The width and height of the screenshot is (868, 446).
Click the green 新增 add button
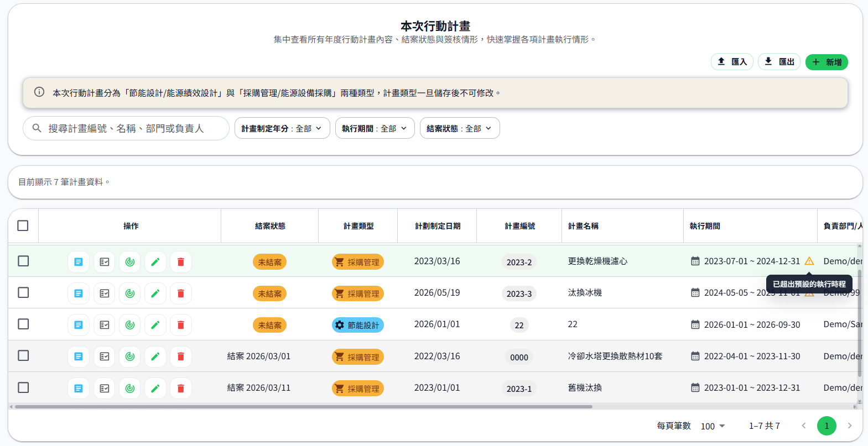coord(827,62)
